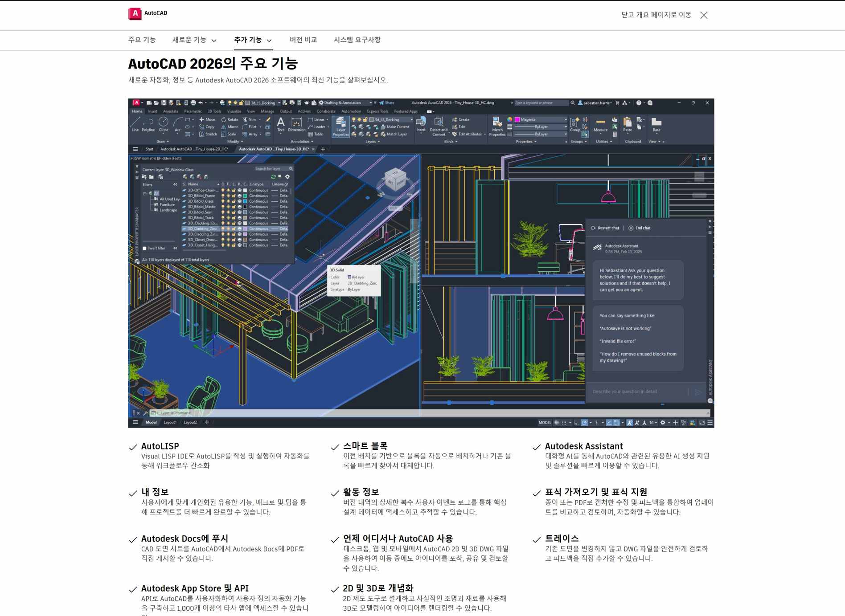The height and width of the screenshot is (616, 845).
Task: Toggle lock for 3D_Closet_Draw layer
Action: click(x=234, y=240)
